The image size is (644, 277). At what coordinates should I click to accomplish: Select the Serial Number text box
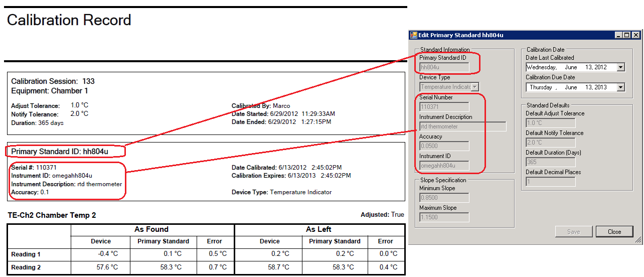[444, 107]
